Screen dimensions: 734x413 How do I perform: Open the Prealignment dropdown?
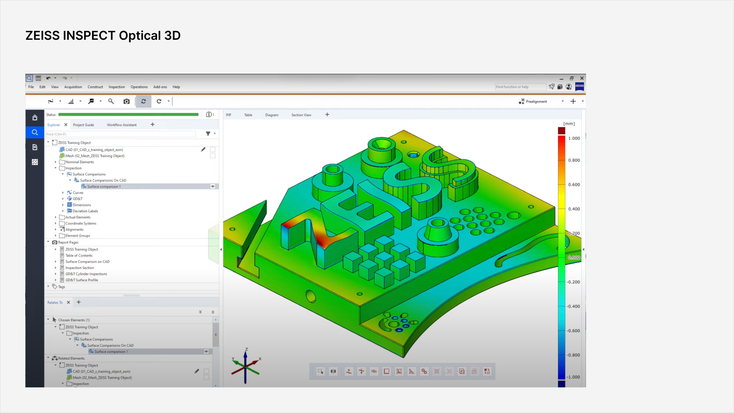pos(535,101)
